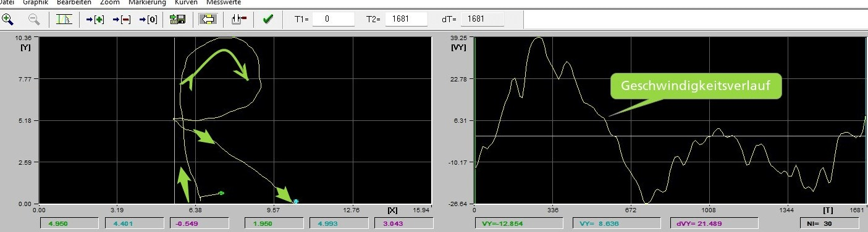Open the Messwerte menu

[224, 2]
